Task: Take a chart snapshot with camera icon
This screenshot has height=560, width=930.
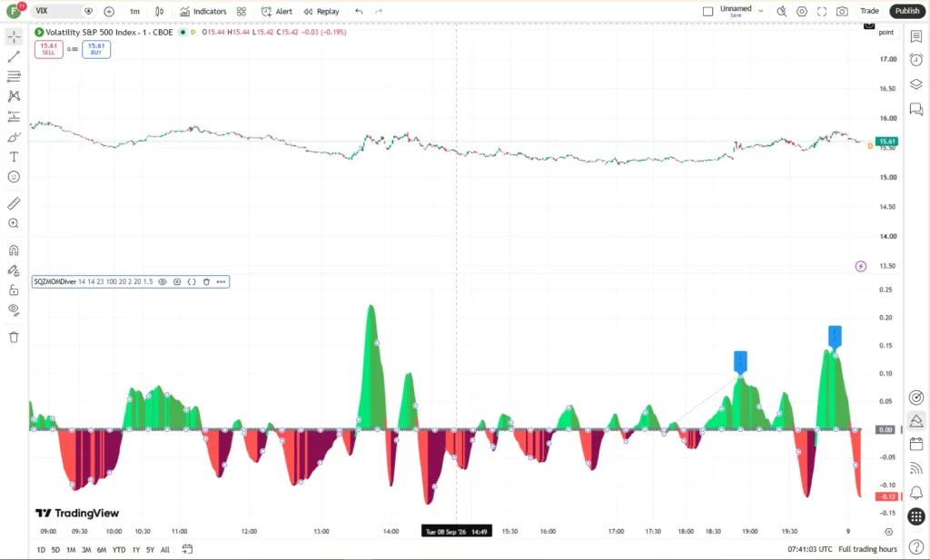Action: click(x=842, y=11)
